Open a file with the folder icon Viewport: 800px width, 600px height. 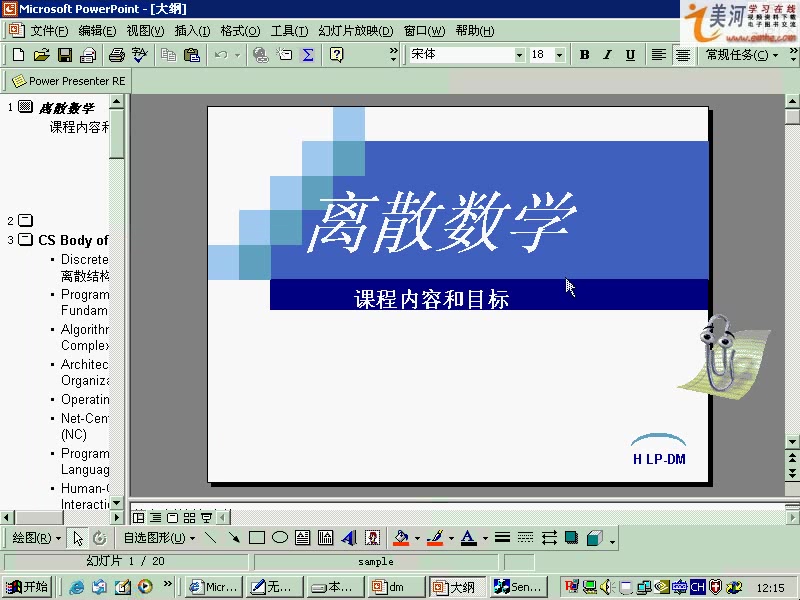[41, 55]
